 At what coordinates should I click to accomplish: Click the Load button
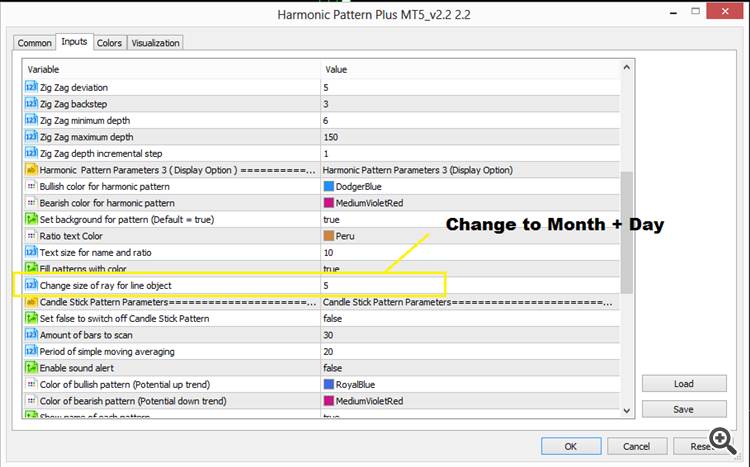684,384
